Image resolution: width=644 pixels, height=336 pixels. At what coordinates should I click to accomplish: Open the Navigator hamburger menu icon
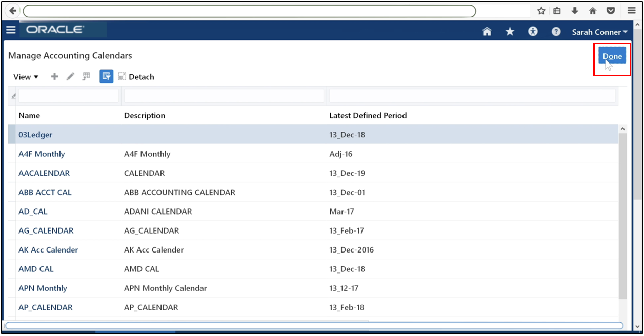coord(11,30)
